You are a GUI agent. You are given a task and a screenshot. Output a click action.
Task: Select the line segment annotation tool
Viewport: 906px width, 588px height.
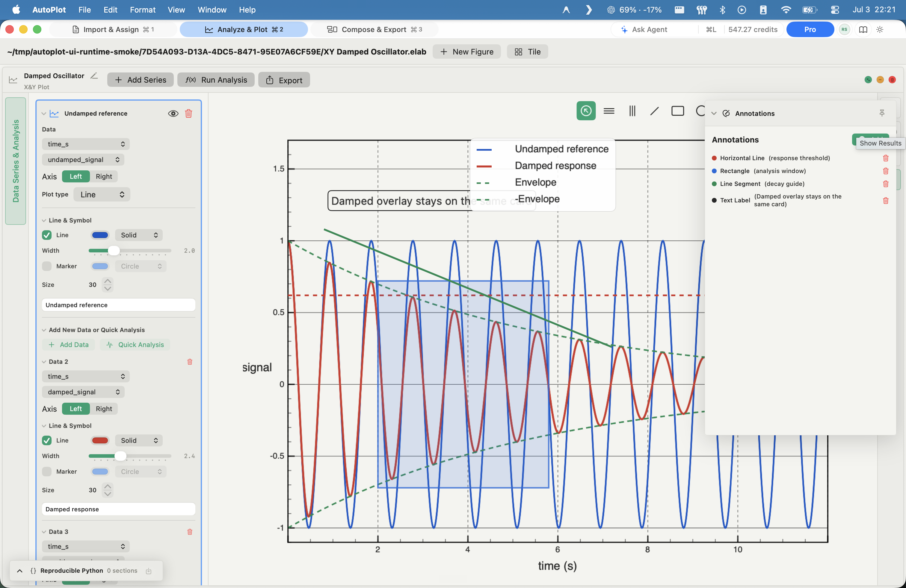click(654, 111)
